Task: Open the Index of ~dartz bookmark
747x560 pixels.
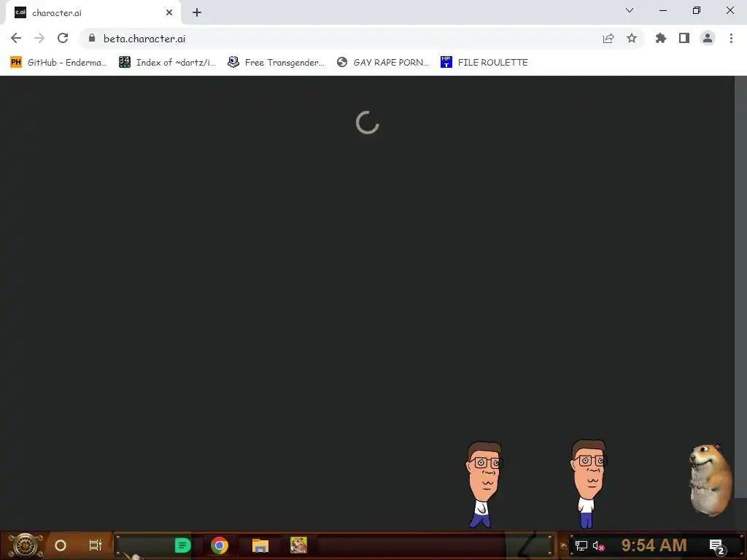Action: click(167, 63)
